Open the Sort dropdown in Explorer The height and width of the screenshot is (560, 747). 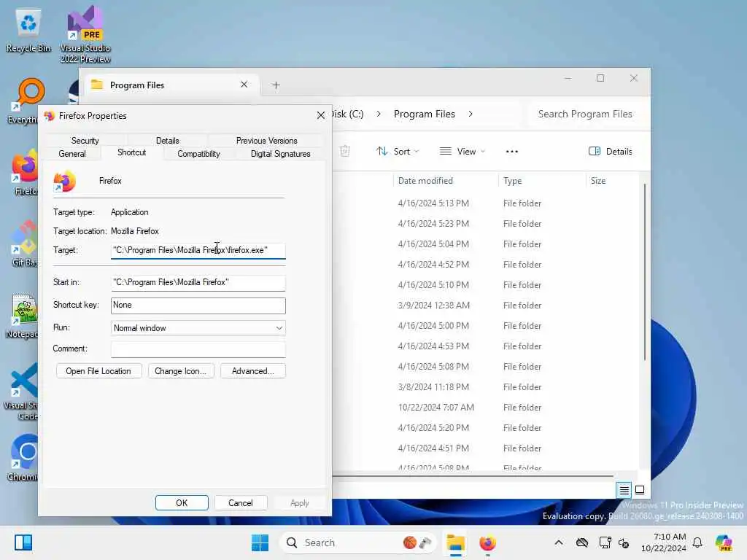[398, 152]
